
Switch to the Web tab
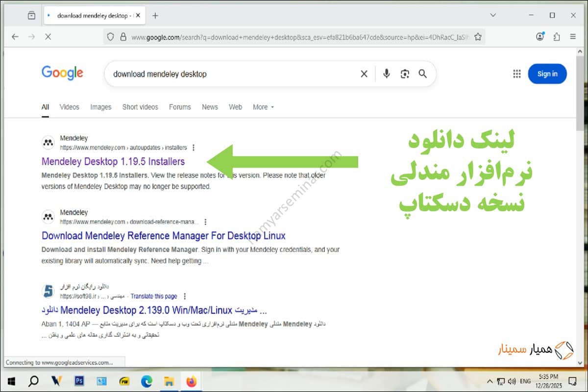tap(236, 107)
